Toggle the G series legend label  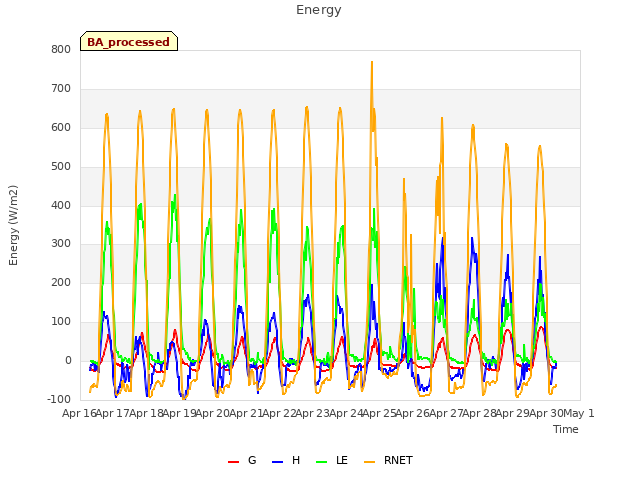tap(252, 460)
